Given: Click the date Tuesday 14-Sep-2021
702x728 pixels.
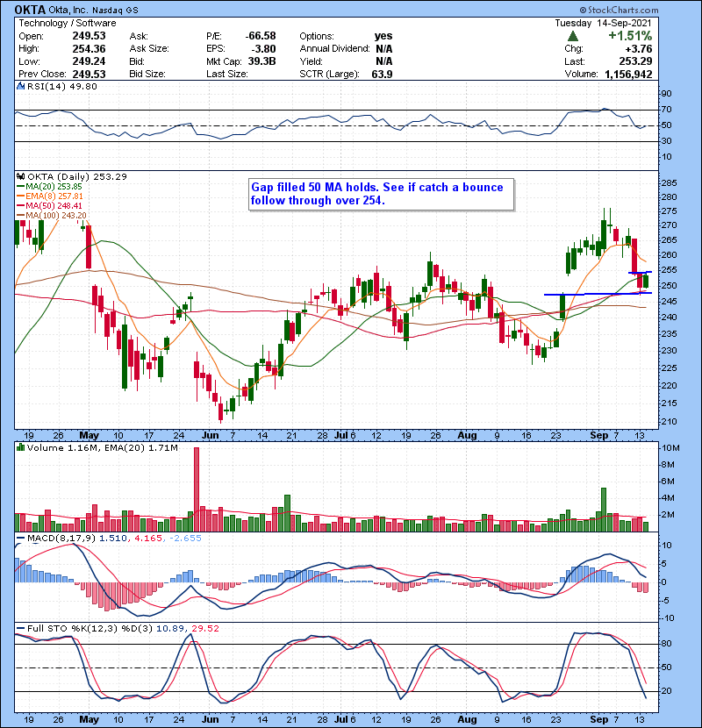Looking at the screenshot, I should click(603, 23).
